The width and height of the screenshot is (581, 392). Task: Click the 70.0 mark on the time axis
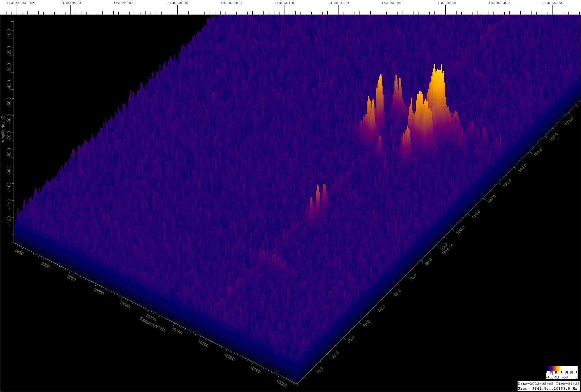(x=413, y=277)
